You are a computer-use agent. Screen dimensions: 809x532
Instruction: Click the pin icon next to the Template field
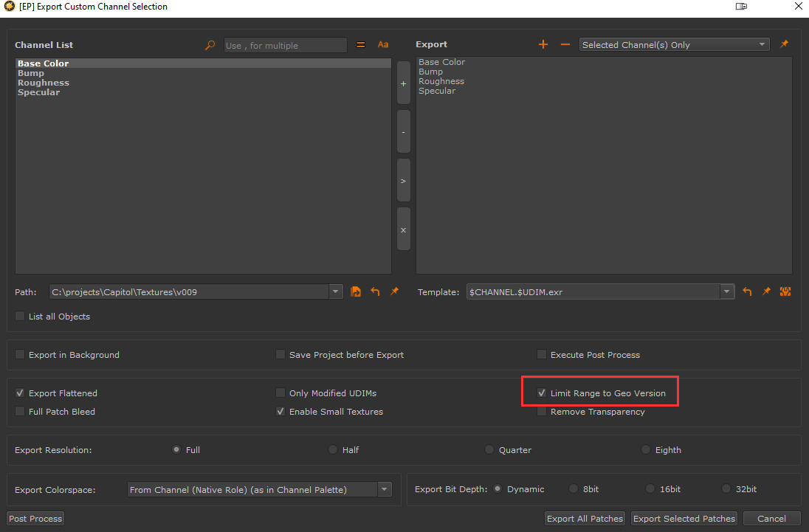pyautogui.click(x=766, y=292)
